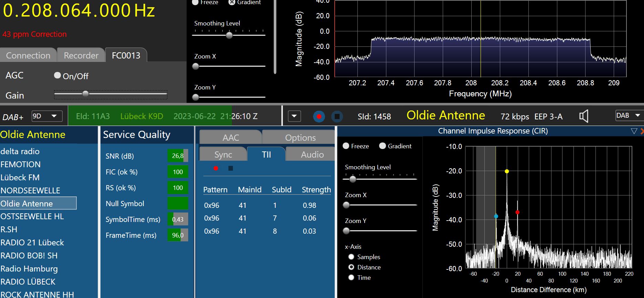This screenshot has height=298, width=644.
Task: Open the Recorder tab
Action: click(81, 55)
